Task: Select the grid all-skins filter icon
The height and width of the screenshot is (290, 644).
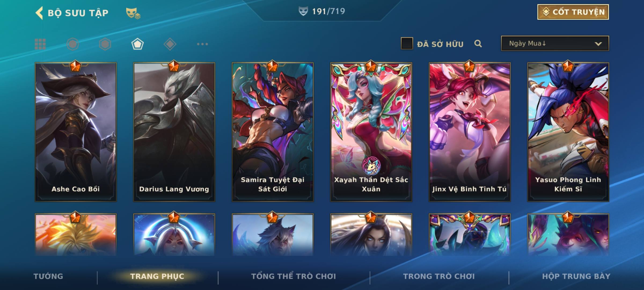Action: click(x=40, y=44)
